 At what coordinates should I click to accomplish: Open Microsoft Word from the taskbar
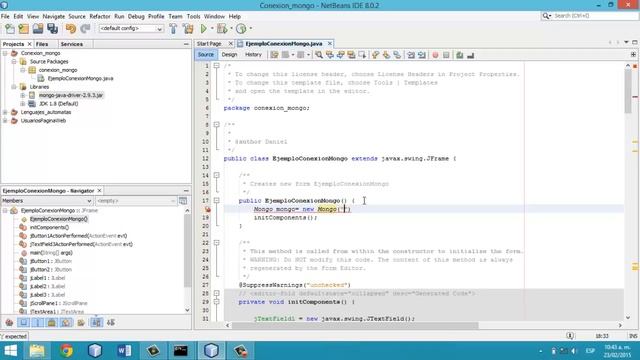pos(124,351)
